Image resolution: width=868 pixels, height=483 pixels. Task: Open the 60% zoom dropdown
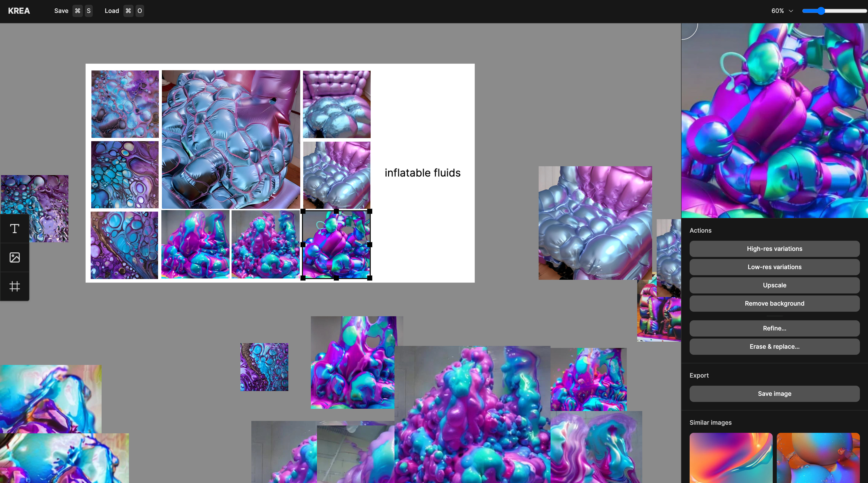click(x=782, y=11)
